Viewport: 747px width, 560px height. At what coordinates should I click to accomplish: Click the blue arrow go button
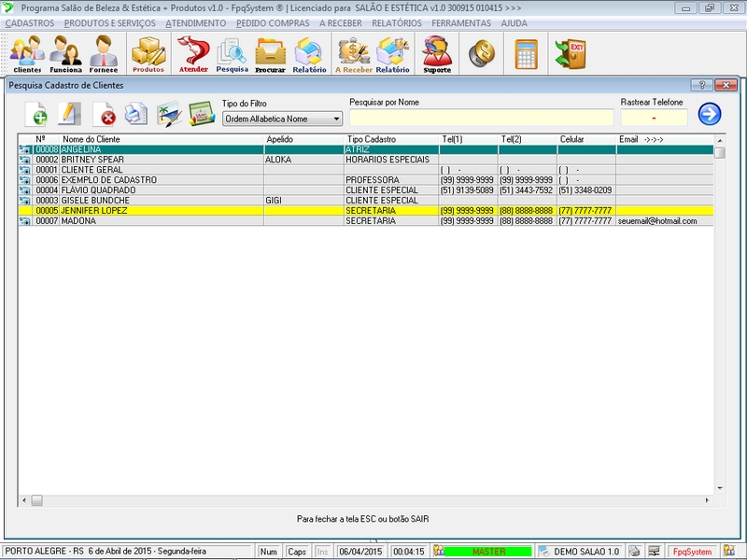(x=710, y=114)
